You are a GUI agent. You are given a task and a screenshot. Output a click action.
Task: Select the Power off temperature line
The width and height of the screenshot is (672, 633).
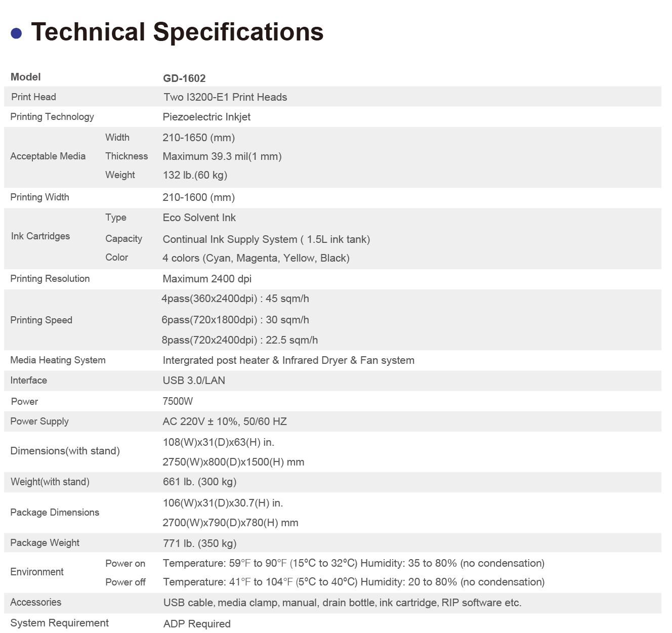tap(353, 582)
